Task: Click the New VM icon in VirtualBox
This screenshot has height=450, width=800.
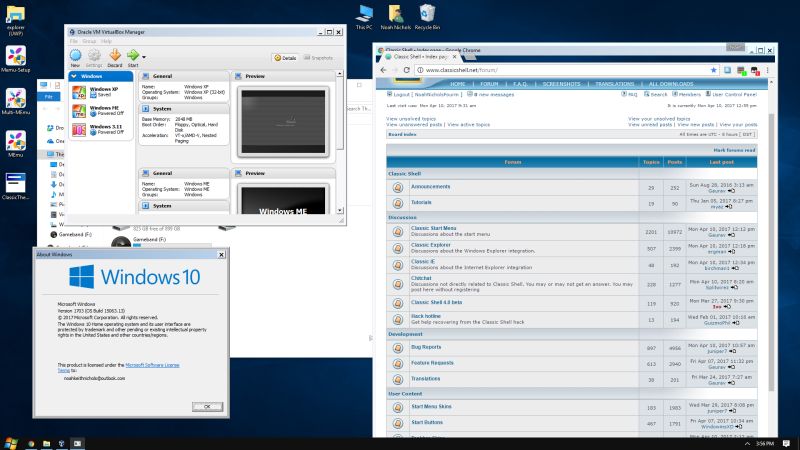Action: pos(75,58)
